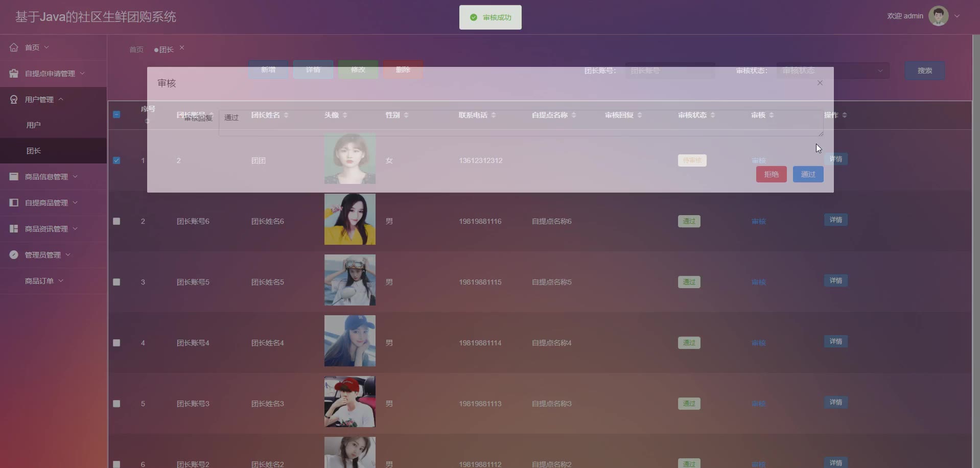Click the admin avatar picture
980x468 pixels.
[x=938, y=16]
